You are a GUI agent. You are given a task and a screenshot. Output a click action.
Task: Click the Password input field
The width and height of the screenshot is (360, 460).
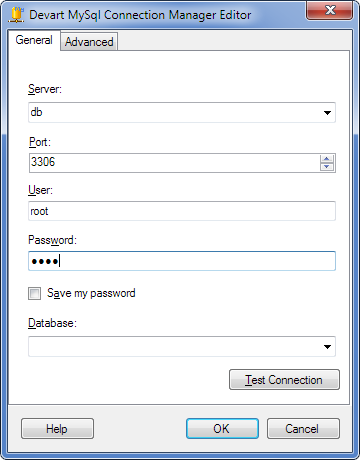(x=182, y=261)
